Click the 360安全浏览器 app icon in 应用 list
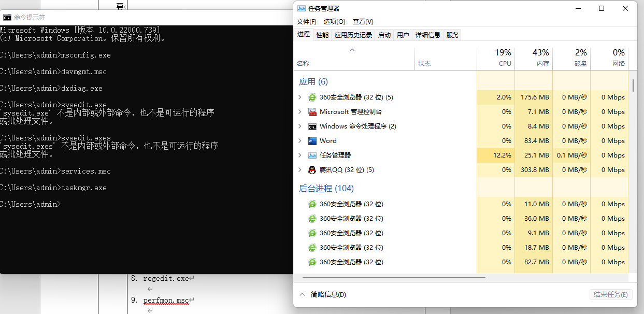 (x=312, y=97)
